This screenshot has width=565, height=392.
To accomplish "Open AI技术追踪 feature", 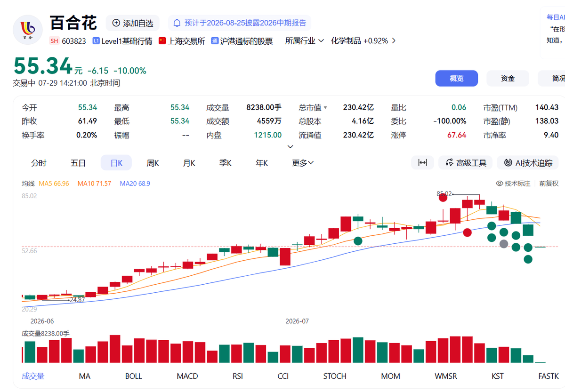I will [528, 163].
